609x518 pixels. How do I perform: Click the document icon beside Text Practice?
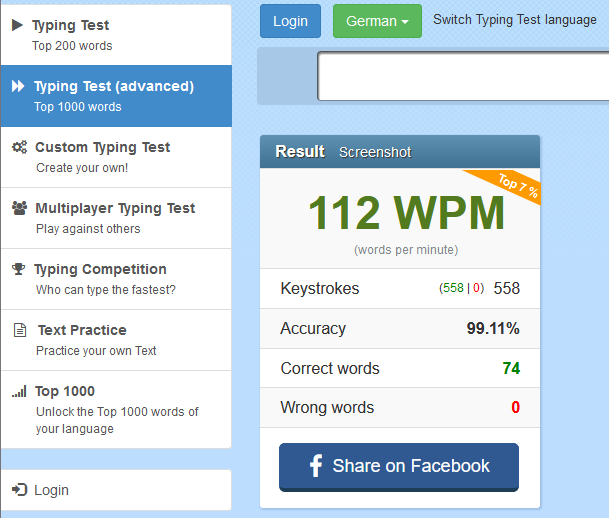(x=19, y=330)
